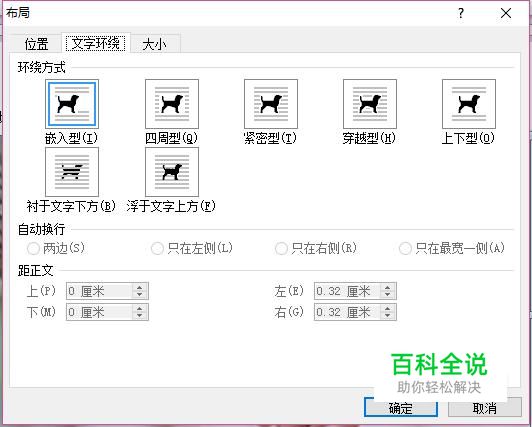Select the 只在左侧(L) radio button
Viewport: 532px width, 427px height.
pos(157,249)
